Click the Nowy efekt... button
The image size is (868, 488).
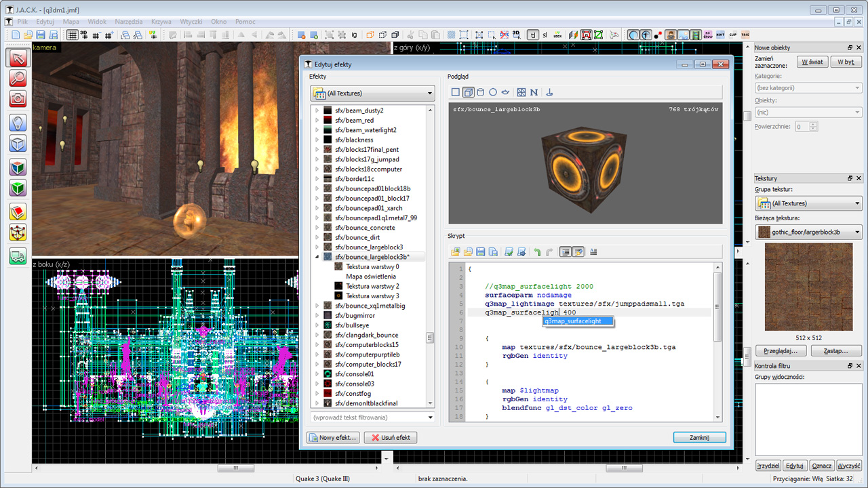tap(333, 438)
